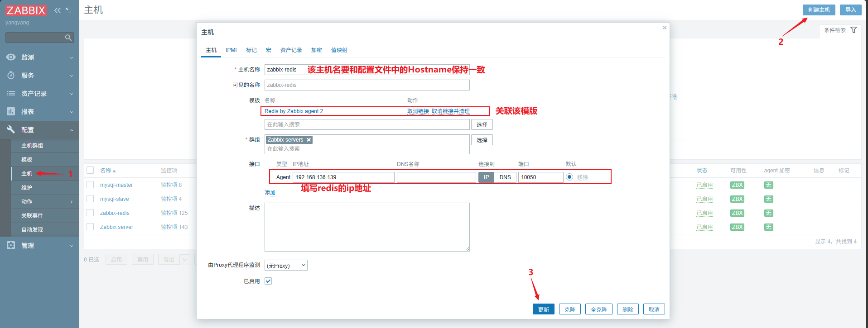Click 选择 button for templates
The height and width of the screenshot is (328, 868).
(482, 124)
